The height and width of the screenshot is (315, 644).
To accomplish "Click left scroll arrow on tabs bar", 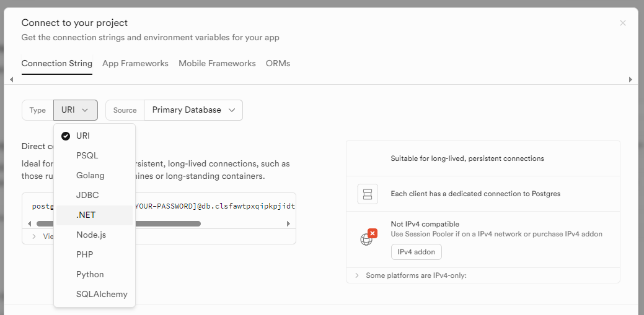I will tap(11, 80).
